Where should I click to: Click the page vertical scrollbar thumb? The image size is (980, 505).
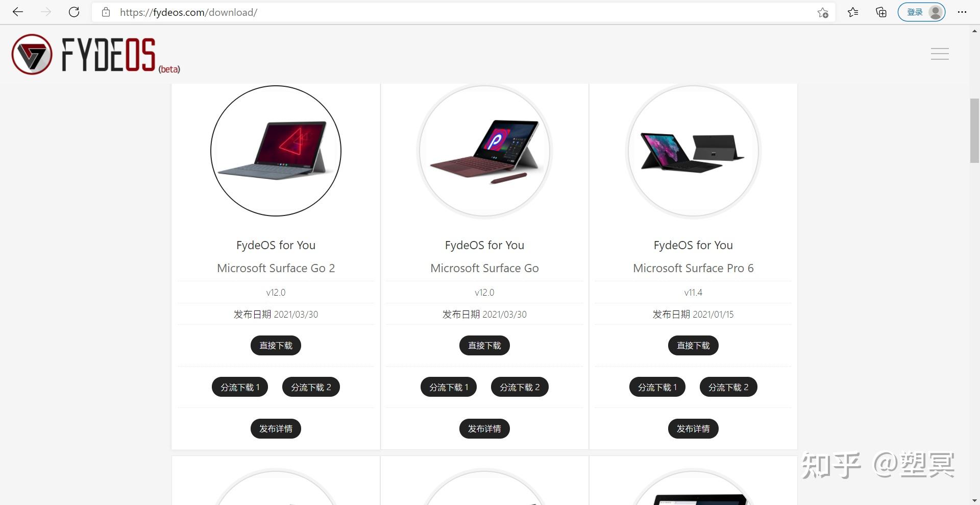[974, 131]
